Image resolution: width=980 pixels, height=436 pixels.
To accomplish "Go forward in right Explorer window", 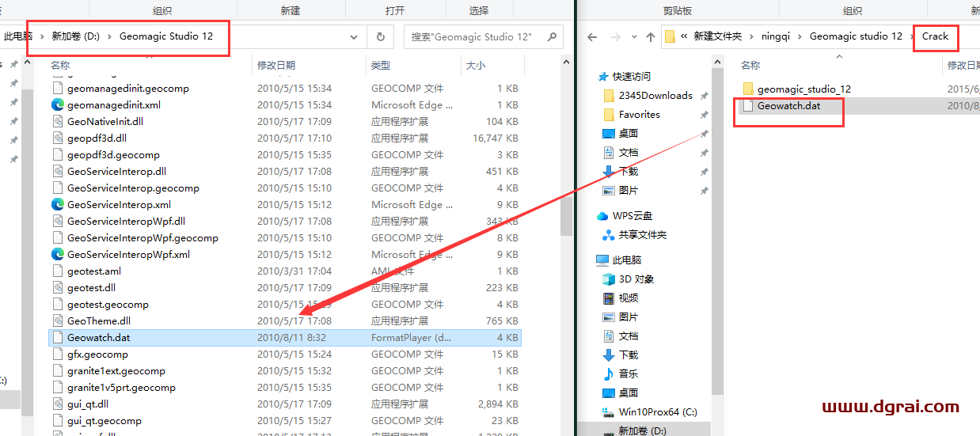I will (614, 36).
